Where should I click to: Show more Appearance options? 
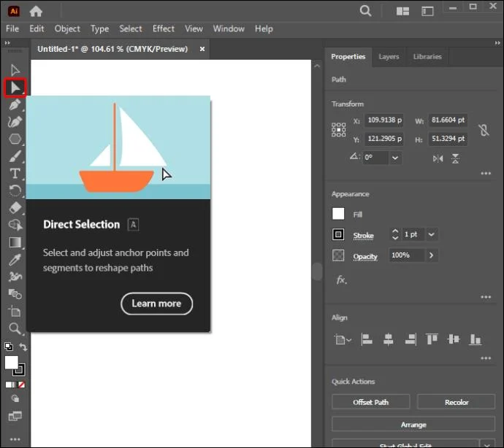coord(486,297)
